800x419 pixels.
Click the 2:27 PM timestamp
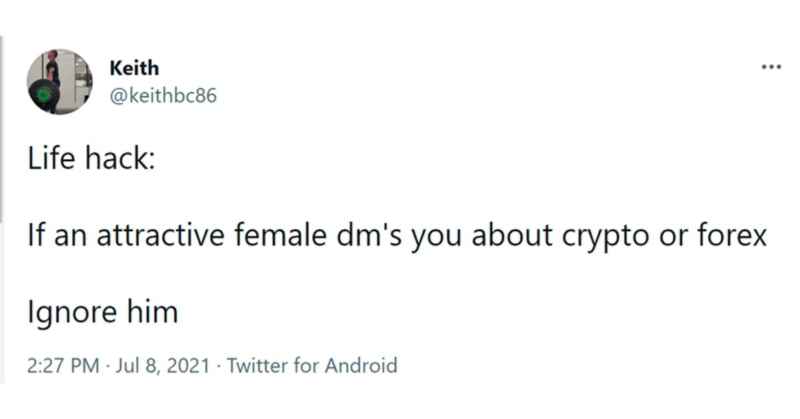pyautogui.click(x=63, y=365)
